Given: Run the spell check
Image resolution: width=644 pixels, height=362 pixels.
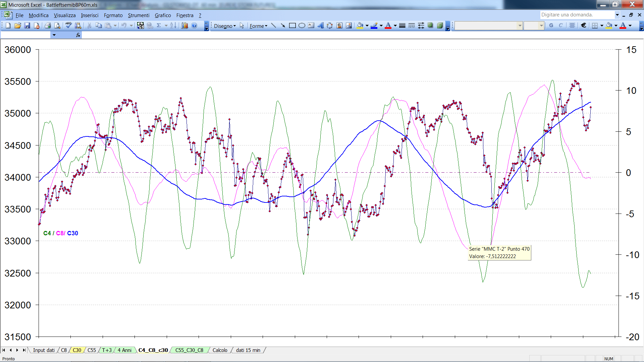Looking at the screenshot, I should click(68, 25).
